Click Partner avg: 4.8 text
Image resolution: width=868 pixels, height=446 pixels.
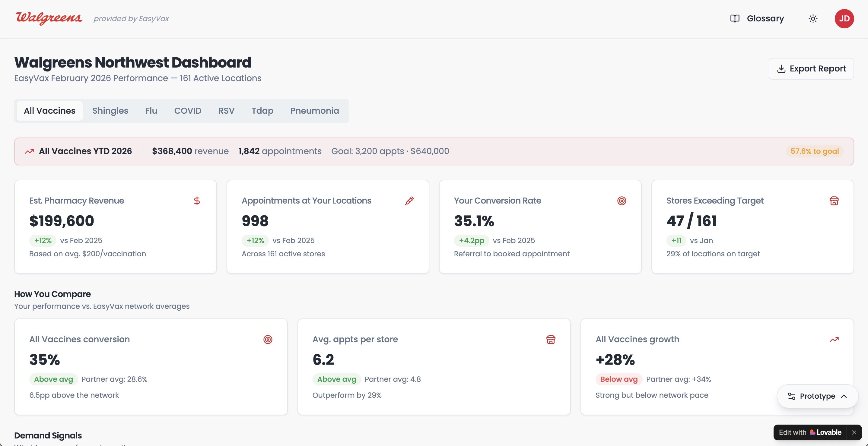(393, 379)
